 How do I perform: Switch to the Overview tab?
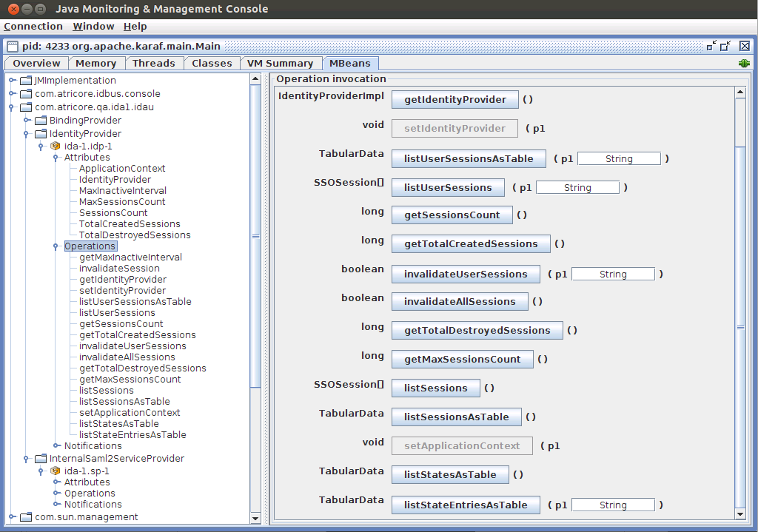tap(36, 64)
